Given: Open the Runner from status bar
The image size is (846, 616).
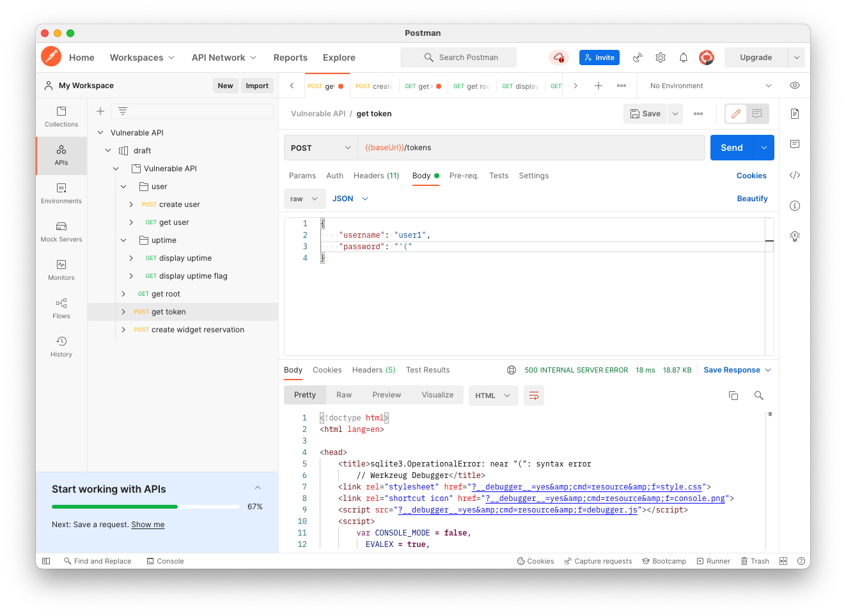Looking at the screenshot, I should (713, 561).
